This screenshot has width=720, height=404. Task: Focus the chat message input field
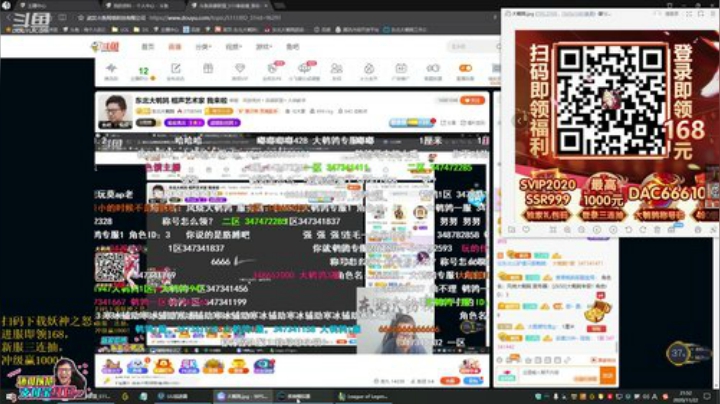point(559,375)
